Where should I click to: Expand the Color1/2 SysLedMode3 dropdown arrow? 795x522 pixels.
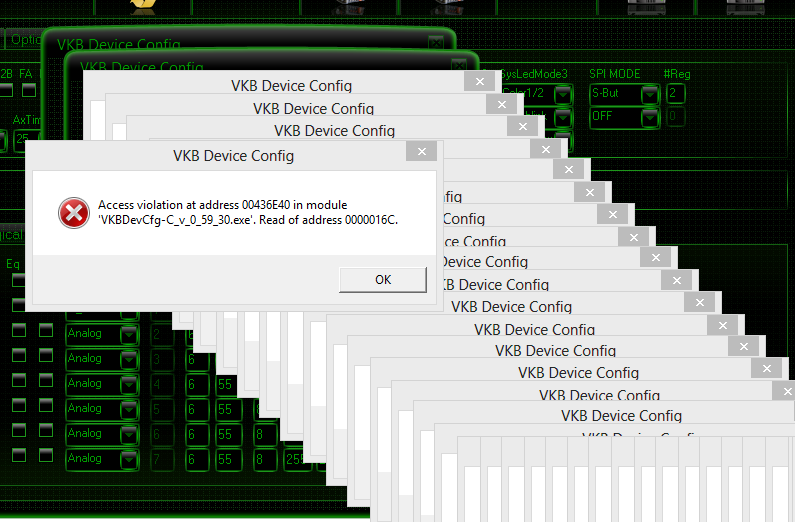[563, 95]
